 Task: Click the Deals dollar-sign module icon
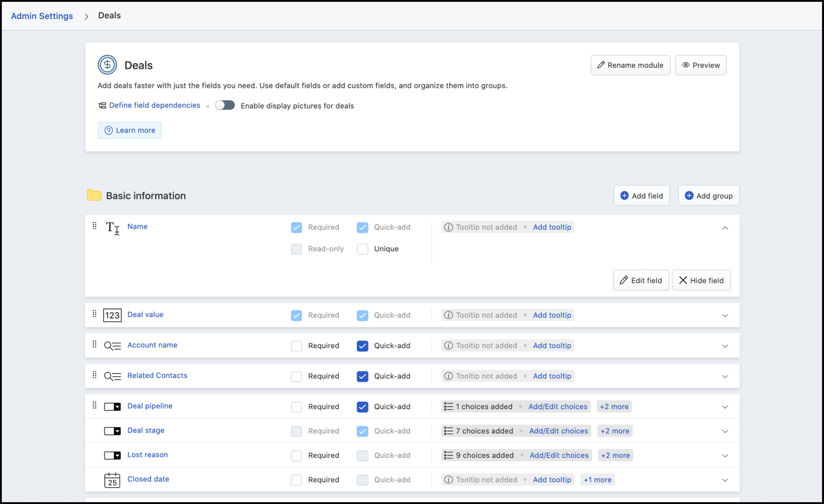point(107,65)
